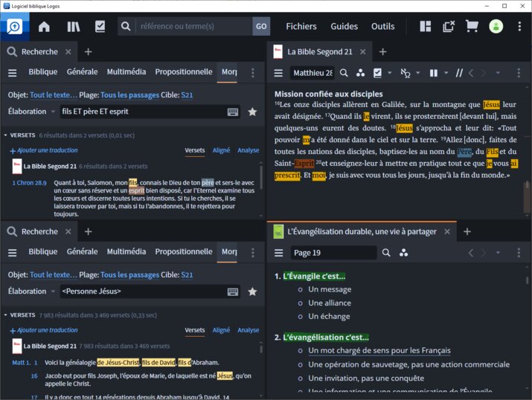Open the Évangélisation book panel hamburger menu
Screen dimensions: 532x400
(278, 253)
